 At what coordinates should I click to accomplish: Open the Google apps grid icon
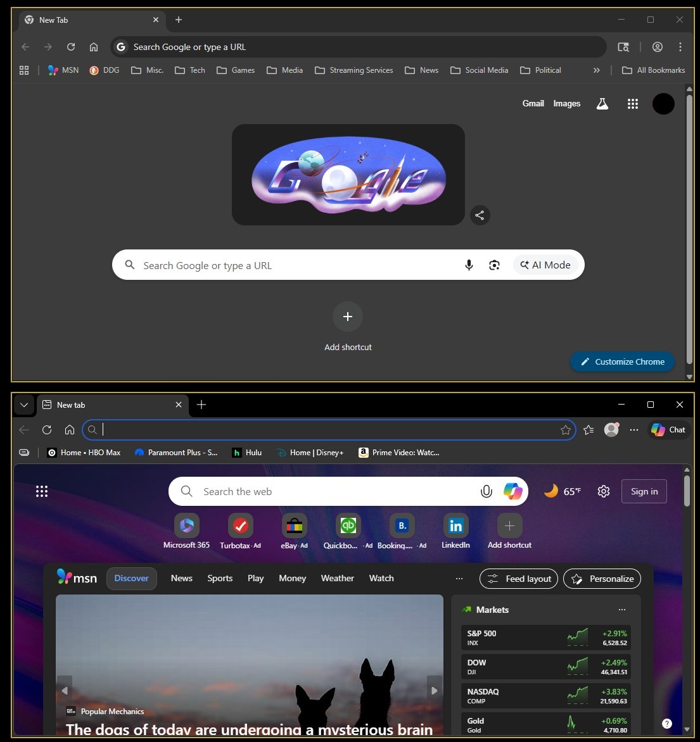click(633, 104)
